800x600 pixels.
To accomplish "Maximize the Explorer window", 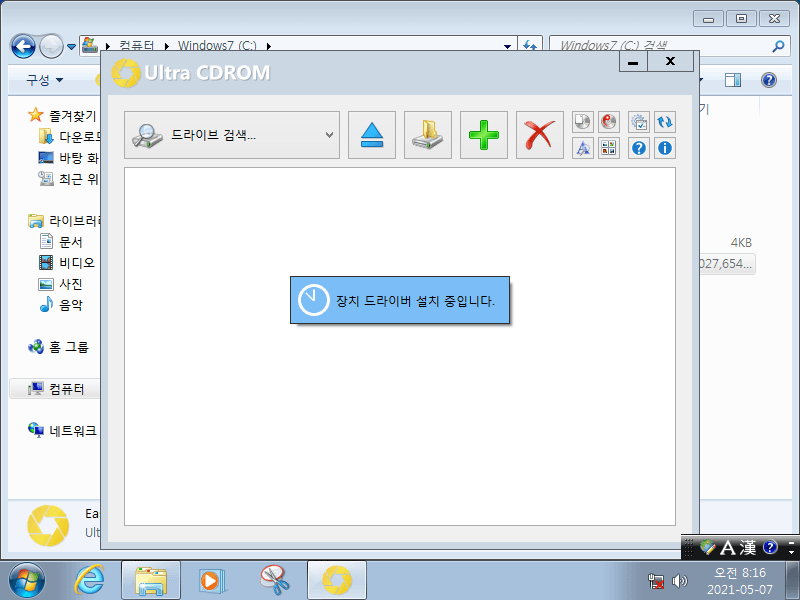I will pyautogui.click(x=741, y=19).
